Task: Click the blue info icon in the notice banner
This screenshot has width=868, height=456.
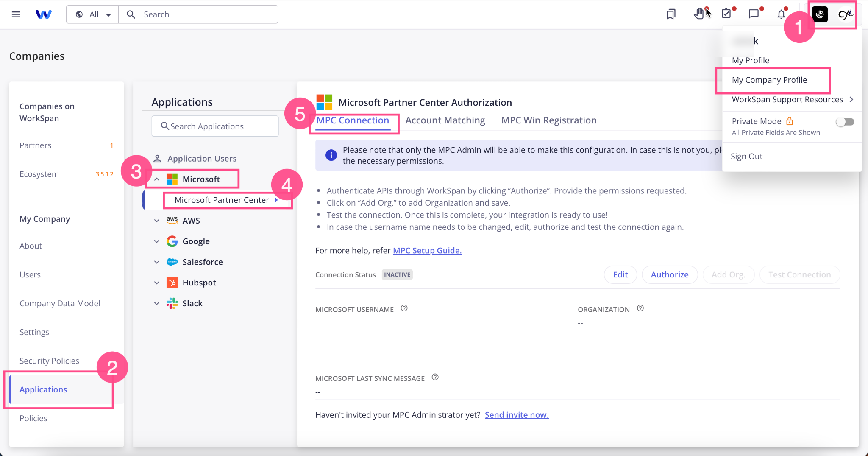Action: 331,155
